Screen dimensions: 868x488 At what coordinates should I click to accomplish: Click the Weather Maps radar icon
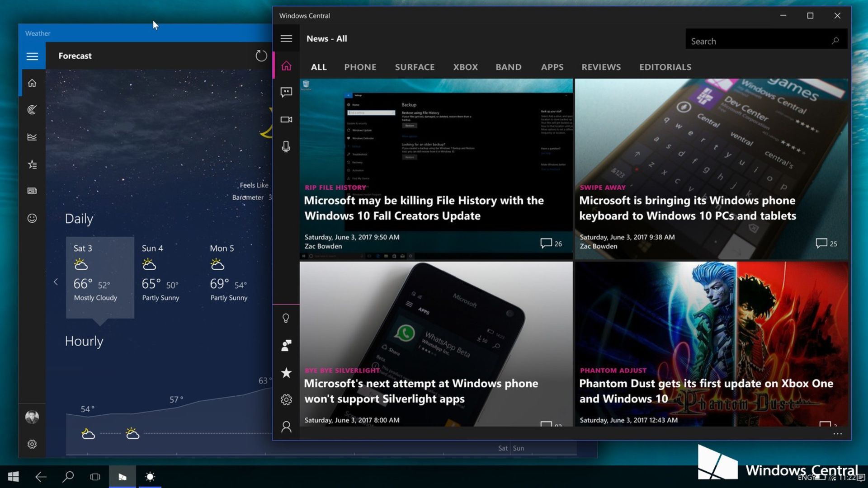click(x=32, y=110)
